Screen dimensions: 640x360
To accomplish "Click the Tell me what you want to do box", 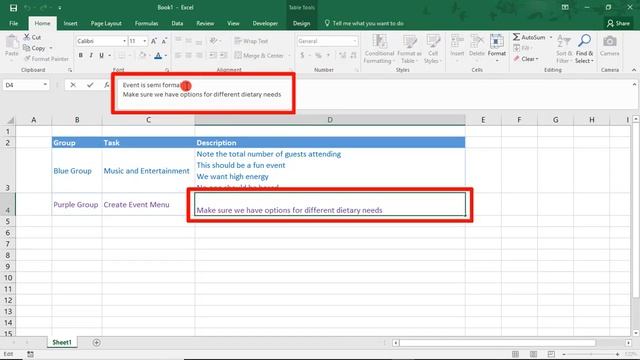I will tap(364, 23).
